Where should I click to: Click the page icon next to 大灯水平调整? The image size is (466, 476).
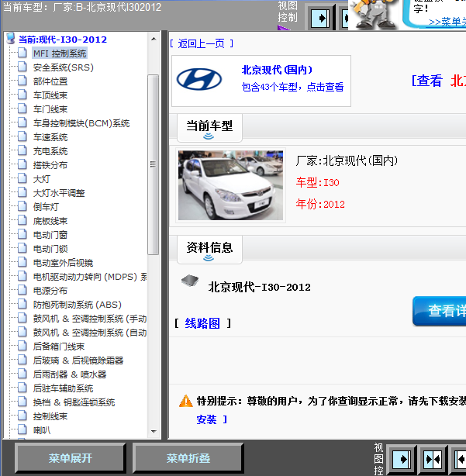(22, 192)
